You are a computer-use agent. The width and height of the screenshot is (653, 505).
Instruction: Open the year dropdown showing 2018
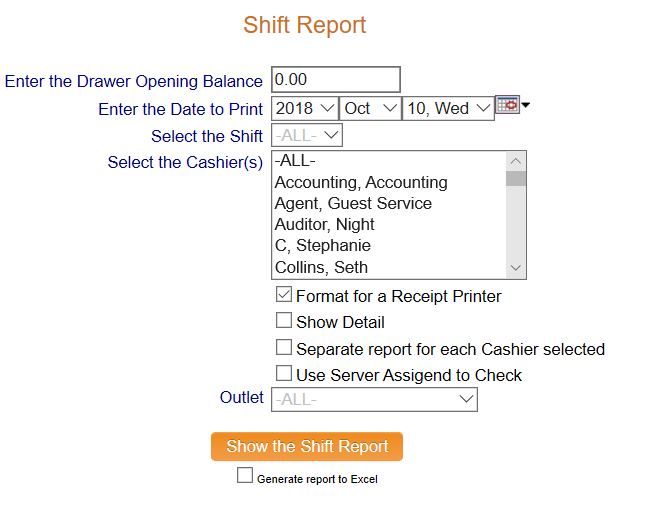coord(305,108)
